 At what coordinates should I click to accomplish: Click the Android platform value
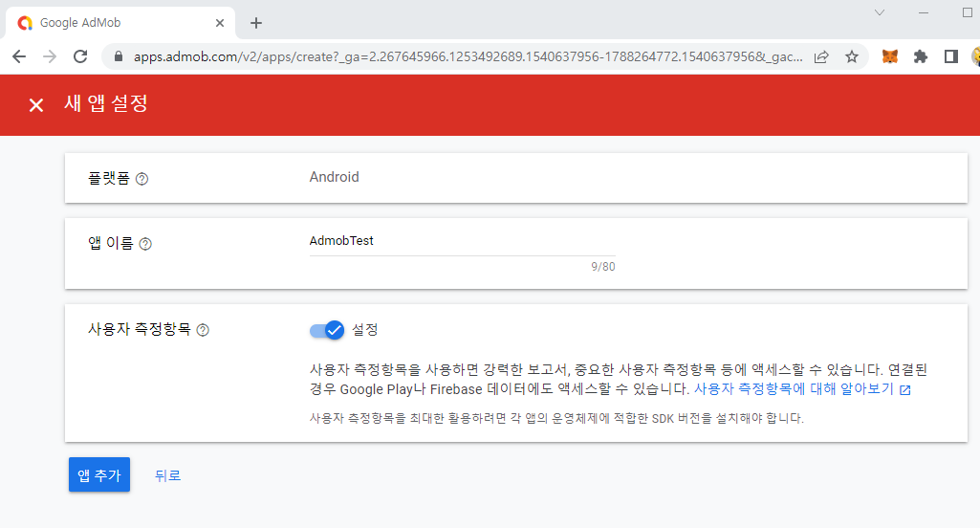pos(335,177)
